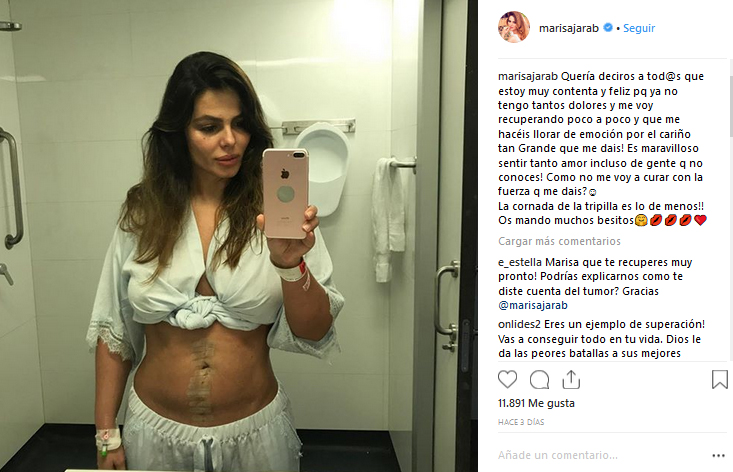Follow the account via Seguir

(639, 28)
